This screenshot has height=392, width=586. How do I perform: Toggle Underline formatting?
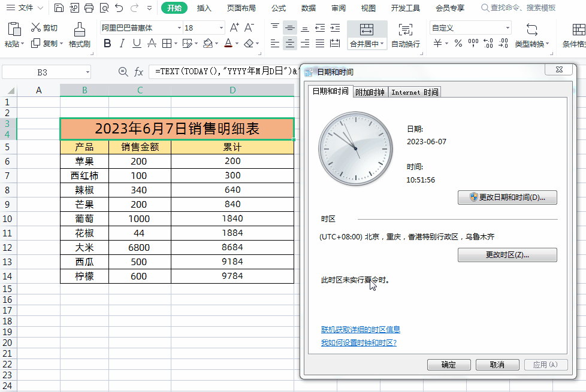tap(137, 44)
